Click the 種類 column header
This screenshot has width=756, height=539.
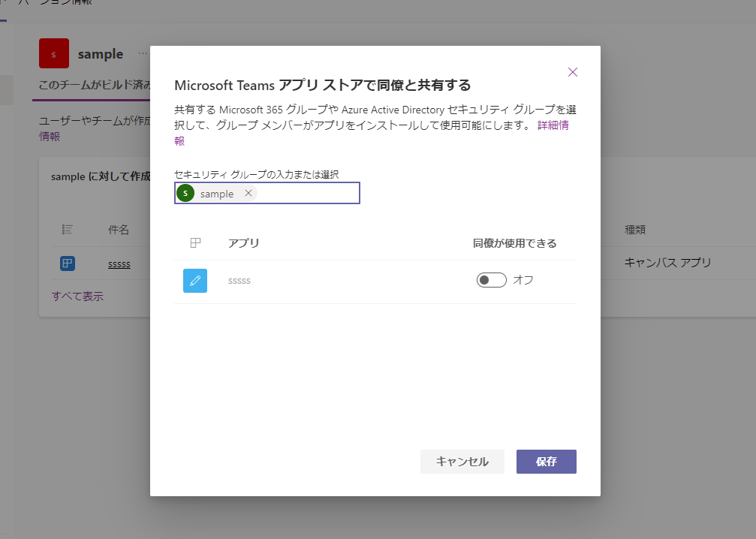(635, 230)
